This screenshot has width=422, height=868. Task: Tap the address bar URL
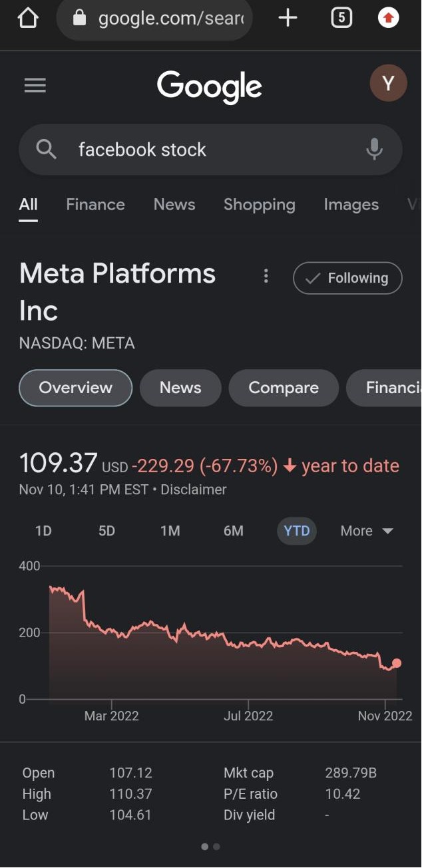pos(170,19)
